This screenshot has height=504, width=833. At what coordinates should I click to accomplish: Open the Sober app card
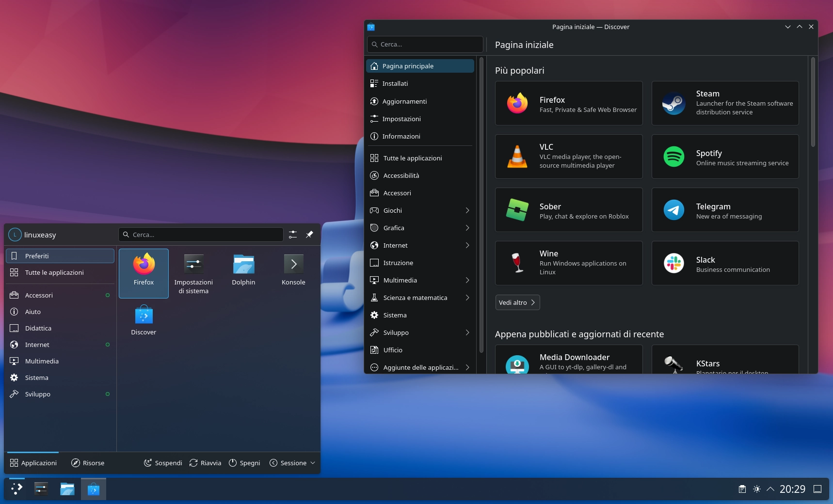pyautogui.click(x=569, y=210)
